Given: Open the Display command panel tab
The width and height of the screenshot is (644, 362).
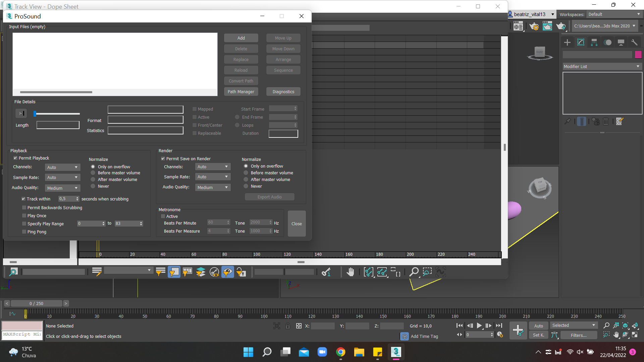Looking at the screenshot, I should (621, 42).
